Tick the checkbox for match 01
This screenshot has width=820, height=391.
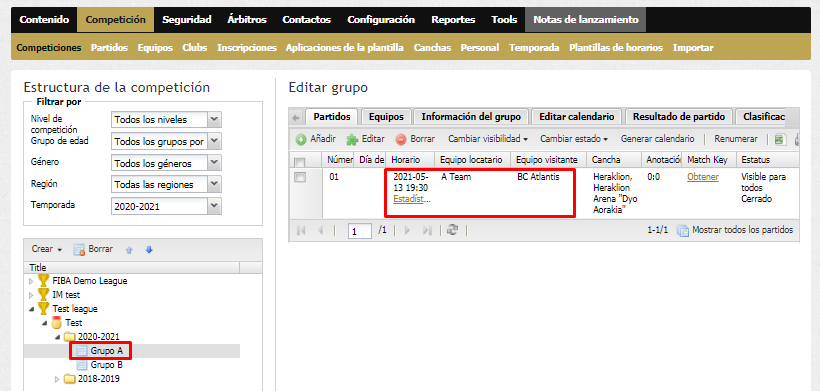click(x=299, y=178)
